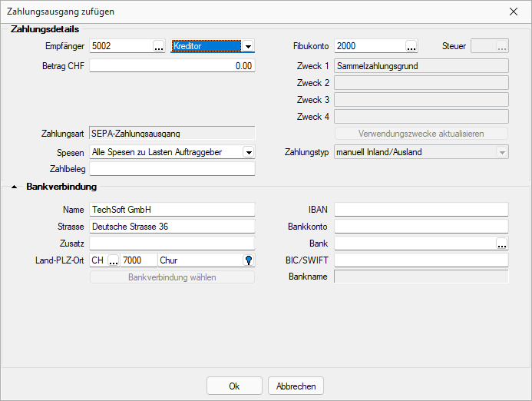This screenshot has height=401, width=532.
Task: Click the Zusatz address field
Action: (x=172, y=244)
